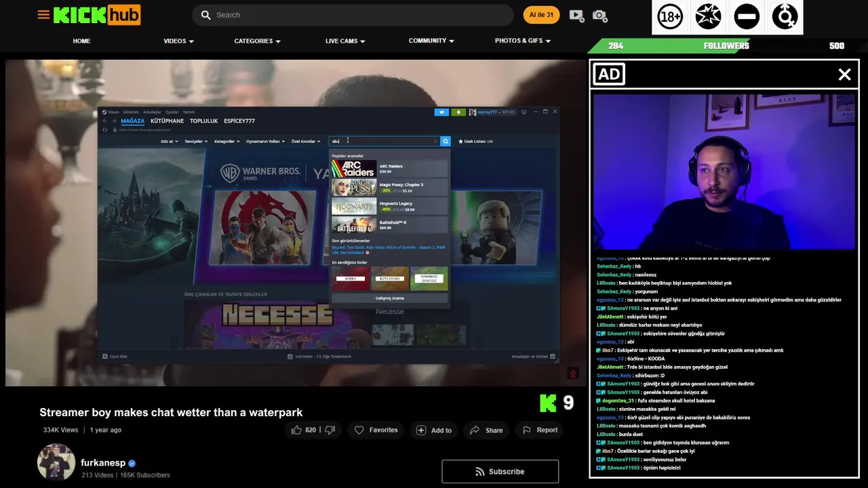This screenshot has height=488, width=868.
Task: Click the Steam announcements megaphone icon
Action: point(441,112)
